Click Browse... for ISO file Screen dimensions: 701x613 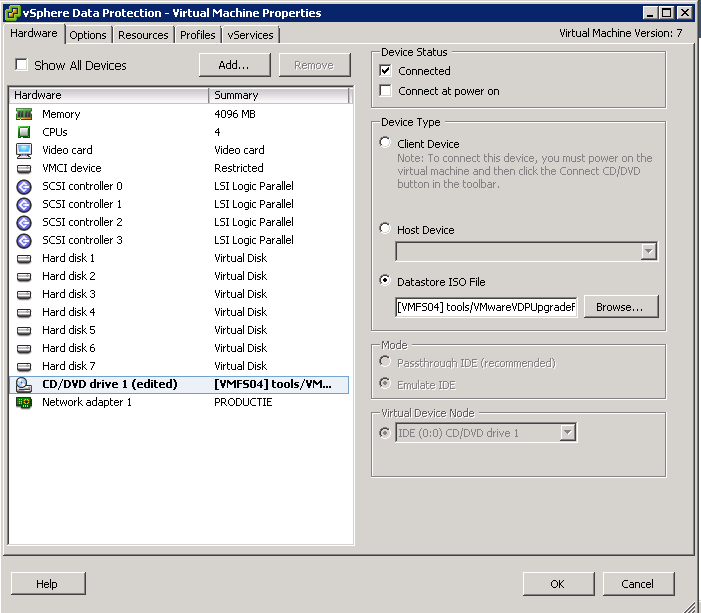[621, 307]
